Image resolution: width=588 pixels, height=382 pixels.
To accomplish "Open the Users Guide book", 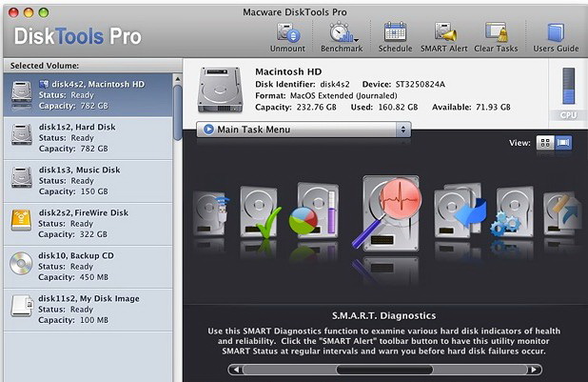I will 555,34.
